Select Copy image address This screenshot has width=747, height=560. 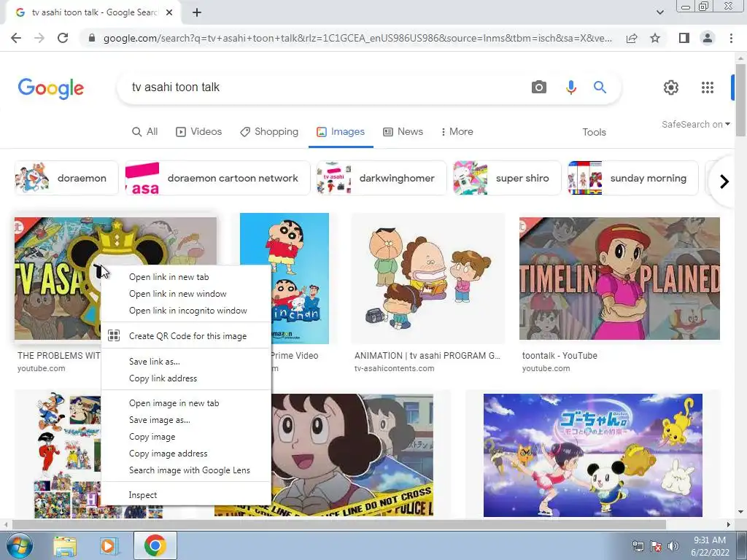(x=186, y=454)
